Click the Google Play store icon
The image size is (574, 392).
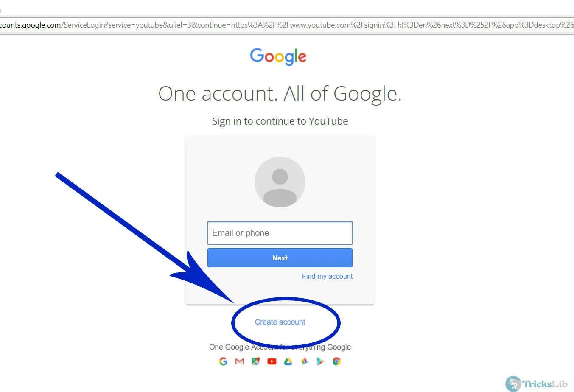click(320, 361)
